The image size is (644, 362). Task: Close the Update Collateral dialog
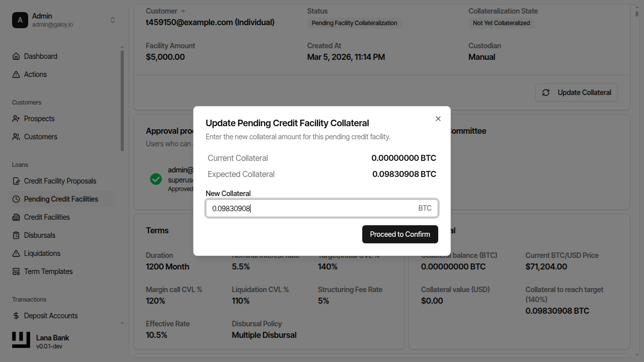(x=438, y=119)
